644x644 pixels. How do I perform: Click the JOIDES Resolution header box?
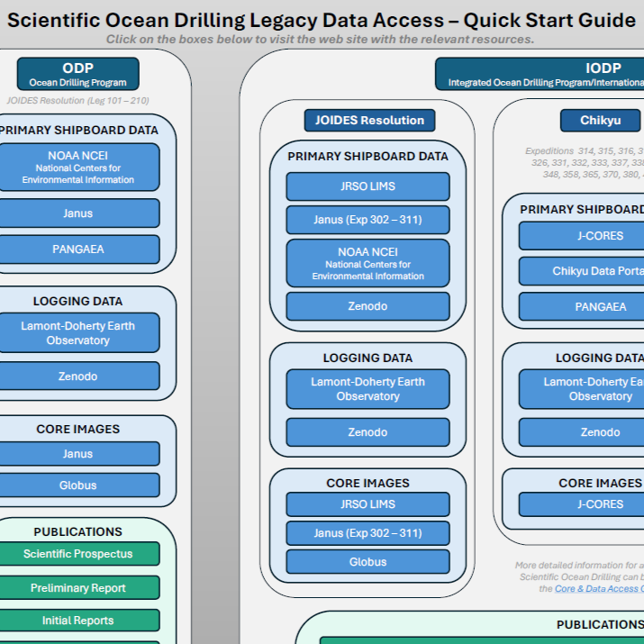pos(369,121)
